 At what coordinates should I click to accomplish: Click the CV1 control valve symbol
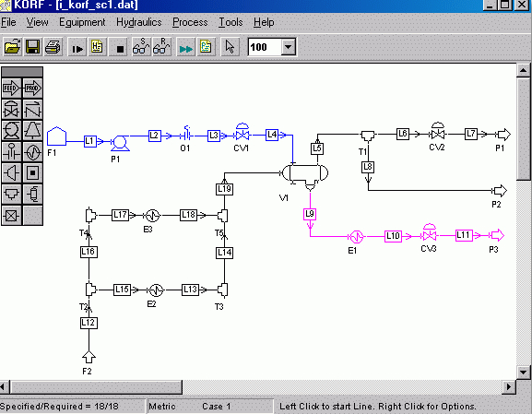pyautogui.click(x=242, y=132)
